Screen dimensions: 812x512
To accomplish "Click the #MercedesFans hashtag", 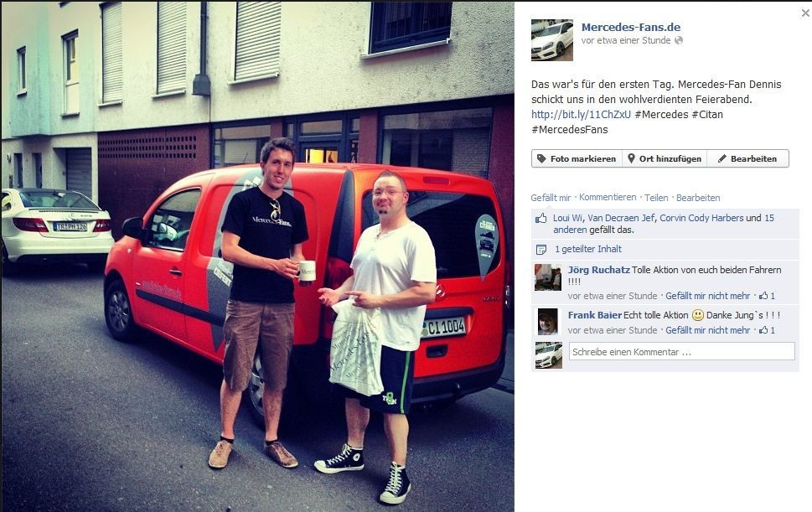I will point(570,129).
